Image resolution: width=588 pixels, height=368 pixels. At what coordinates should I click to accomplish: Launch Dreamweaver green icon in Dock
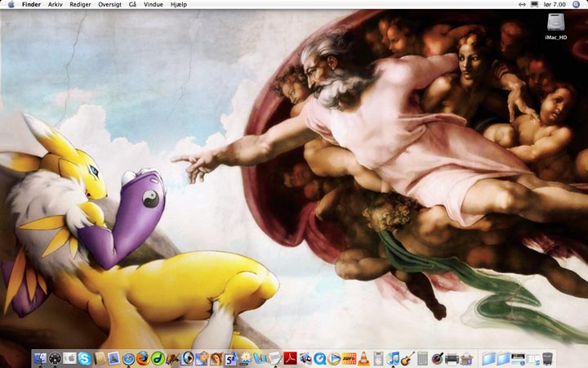click(158, 358)
